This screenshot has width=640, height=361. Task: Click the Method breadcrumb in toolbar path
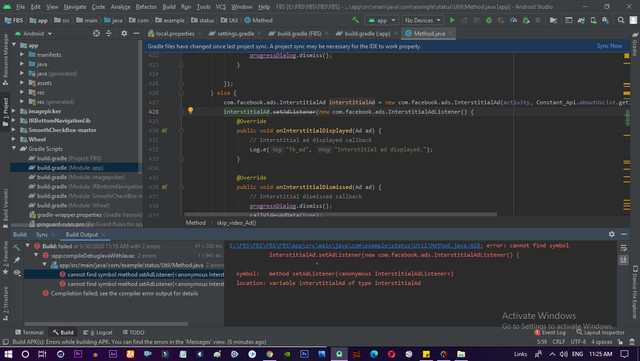tap(258, 20)
